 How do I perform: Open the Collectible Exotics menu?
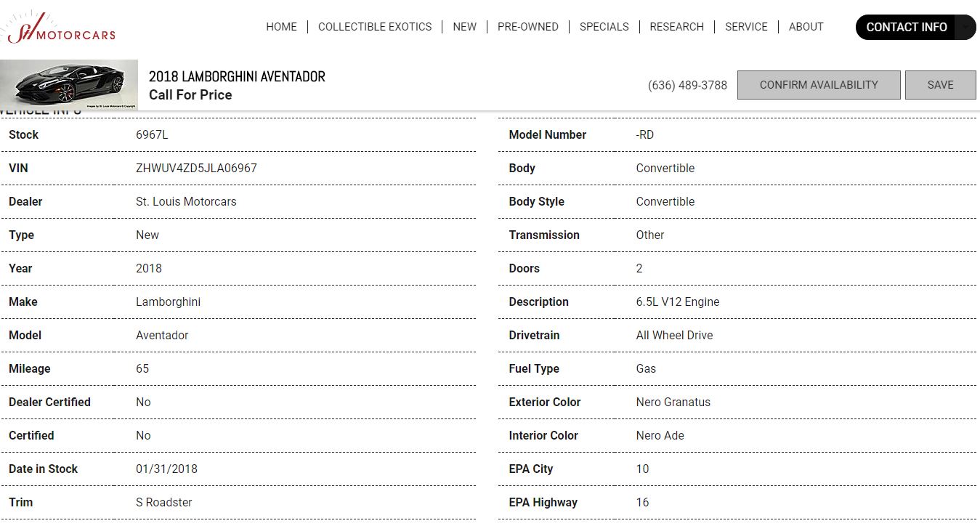(x=375, y=27)
